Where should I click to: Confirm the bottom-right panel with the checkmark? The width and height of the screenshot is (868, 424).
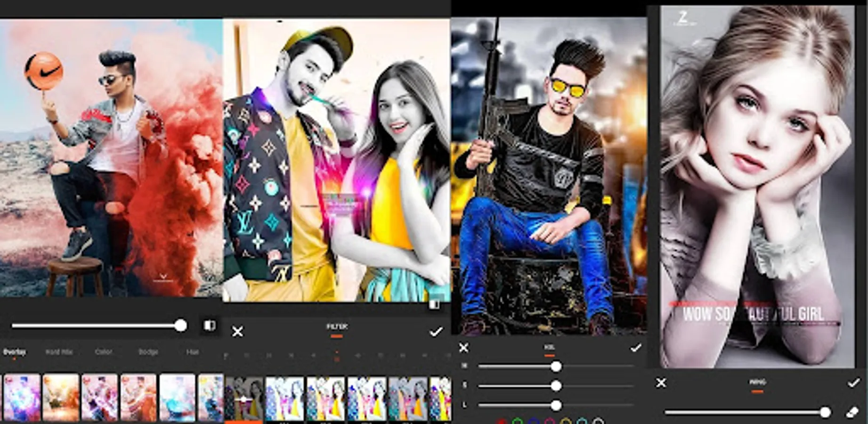854,383
